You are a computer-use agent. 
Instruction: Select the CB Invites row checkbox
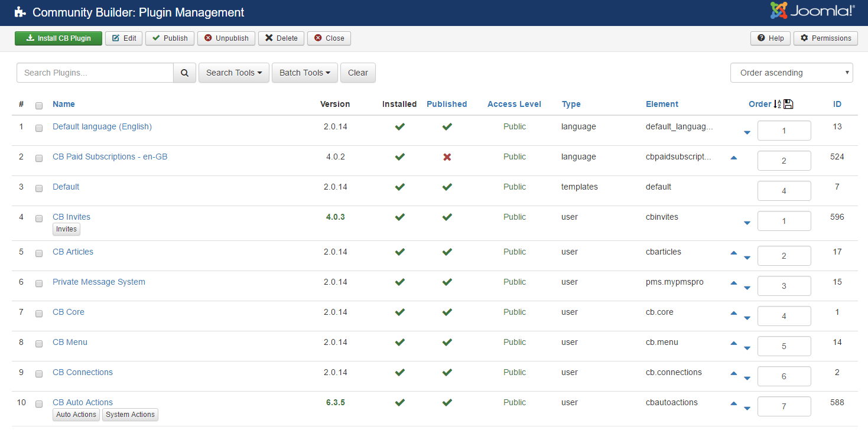39,219
